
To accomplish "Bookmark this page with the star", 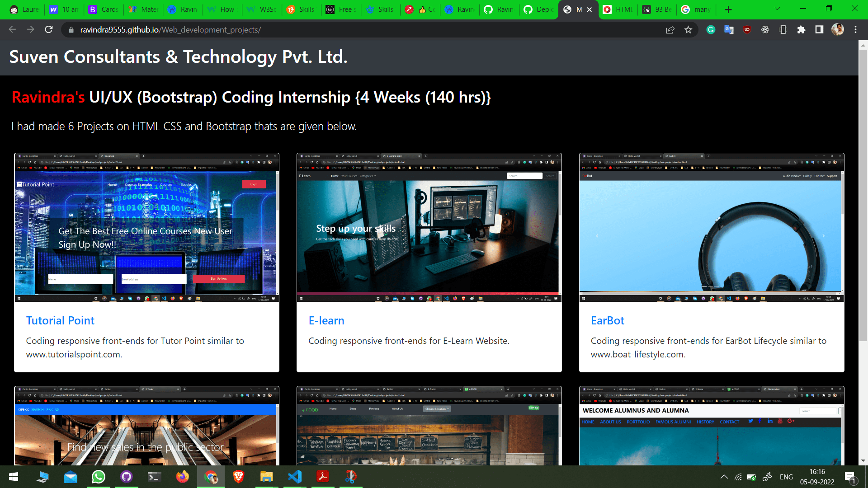I will coord(688,30).
